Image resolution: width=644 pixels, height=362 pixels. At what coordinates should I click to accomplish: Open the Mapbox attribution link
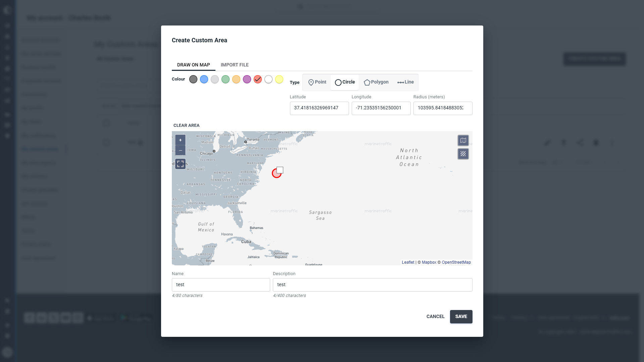tap(429, 262)
